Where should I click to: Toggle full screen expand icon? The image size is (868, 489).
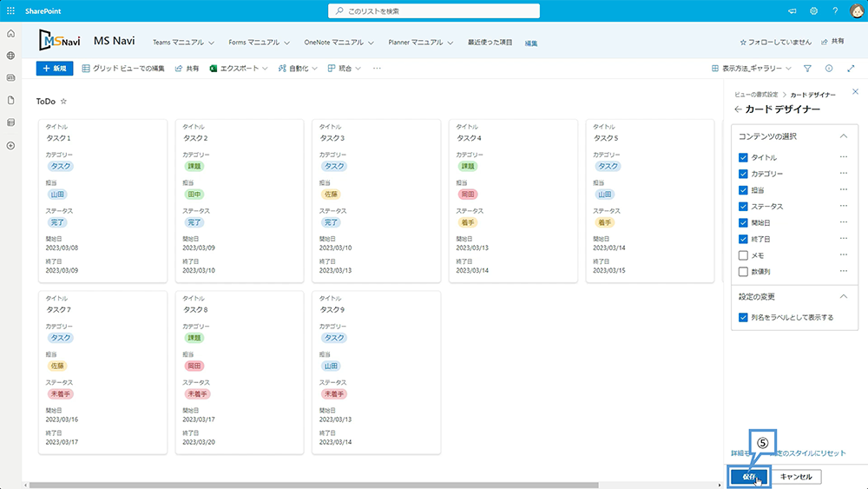click(851, 69)
